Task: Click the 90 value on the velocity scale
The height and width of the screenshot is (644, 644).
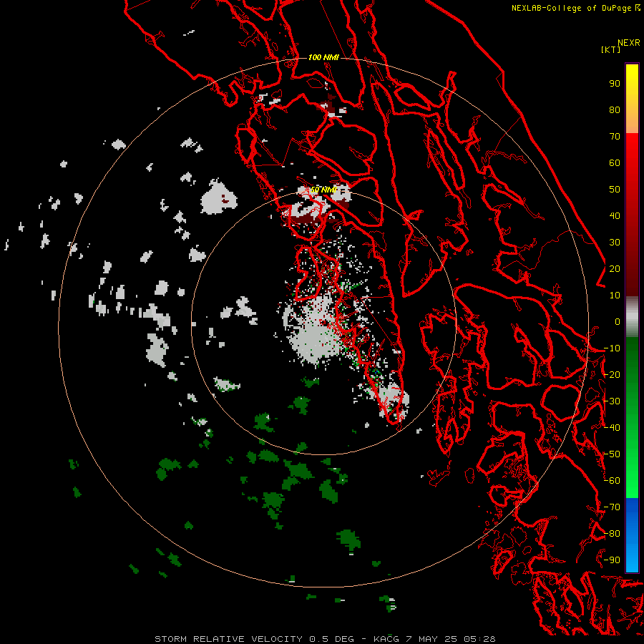Action: click(x=615, y=84)
